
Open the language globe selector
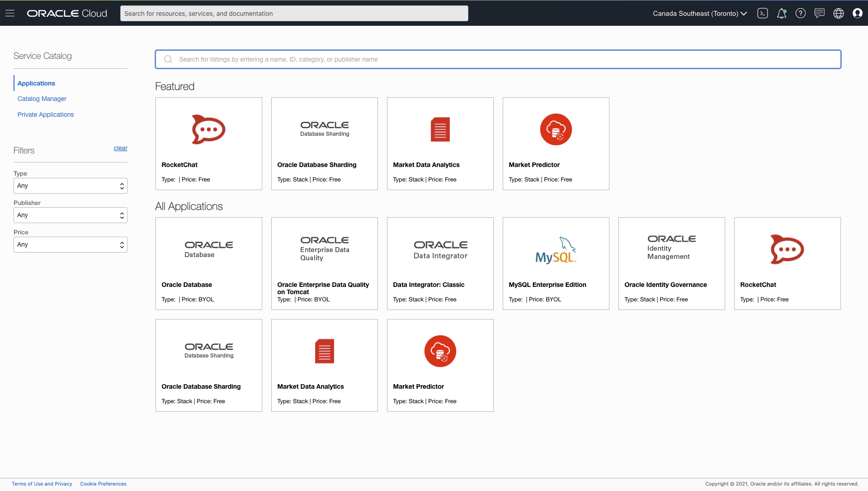point(839,13)
